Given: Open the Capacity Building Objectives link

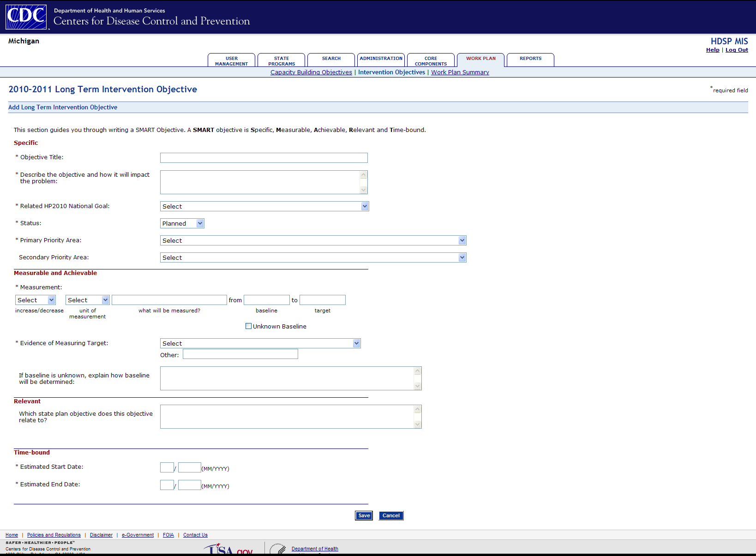Looking at the screenshot, I should point(311,72).
